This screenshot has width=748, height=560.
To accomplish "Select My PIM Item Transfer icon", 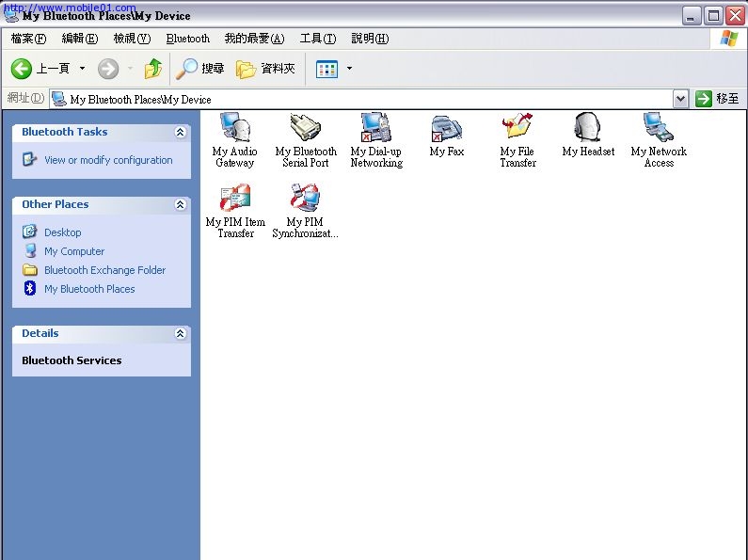I will [235, 198].
